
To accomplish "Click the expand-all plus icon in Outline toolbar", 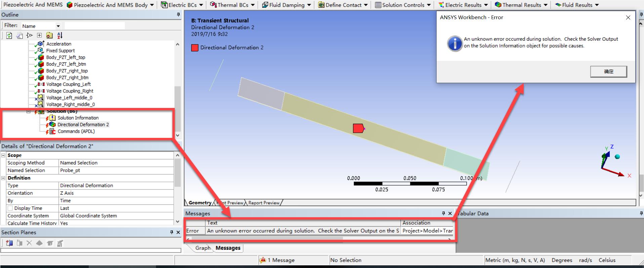I will pyautogui.click(x=39, y=35).
